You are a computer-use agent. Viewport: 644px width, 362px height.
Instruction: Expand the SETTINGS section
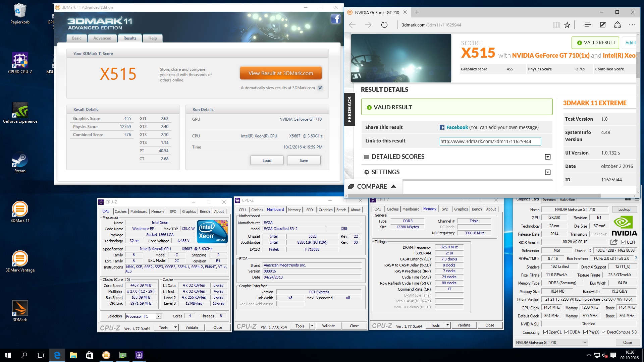coord(548,172)
